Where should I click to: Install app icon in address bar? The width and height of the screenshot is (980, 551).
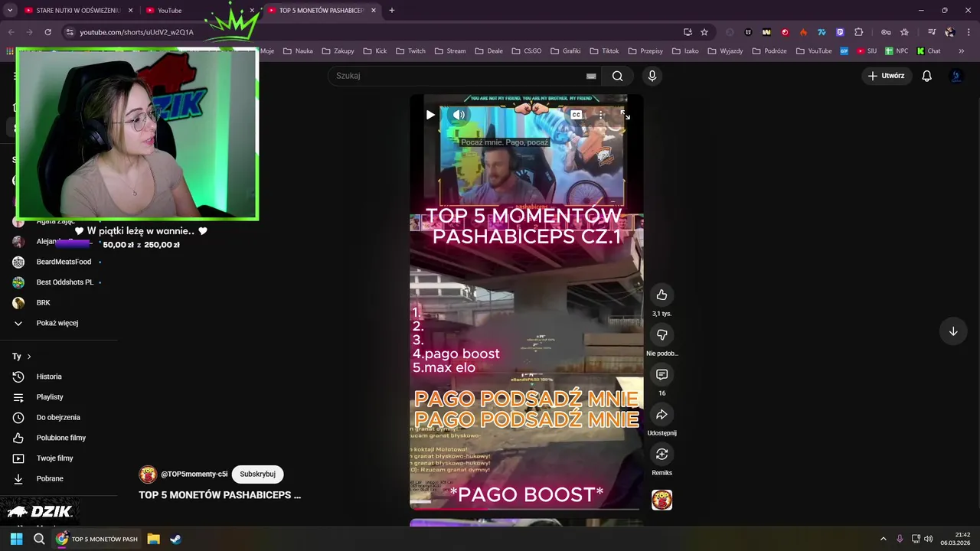[688, 32]
